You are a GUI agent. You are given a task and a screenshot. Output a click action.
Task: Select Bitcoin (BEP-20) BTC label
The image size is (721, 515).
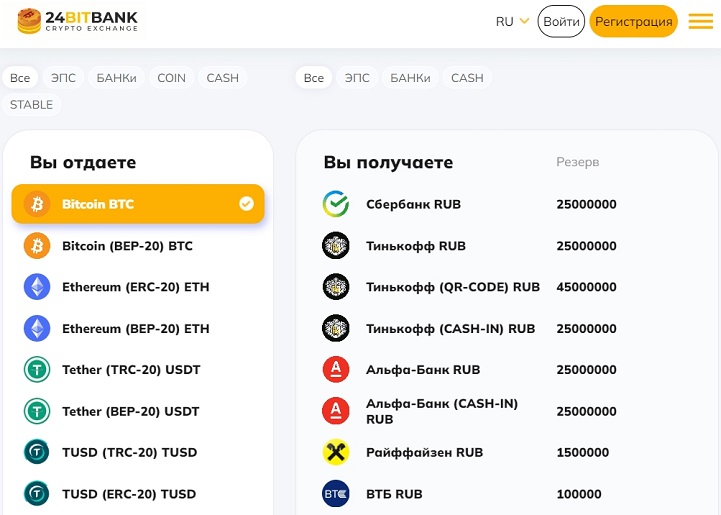tap(127, 246)
